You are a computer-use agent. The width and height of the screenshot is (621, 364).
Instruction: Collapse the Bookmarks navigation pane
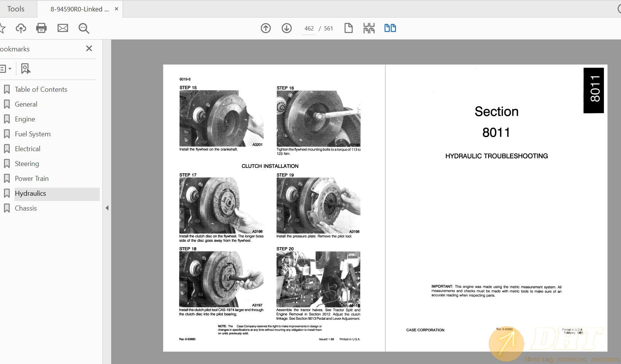[x=107, y=208]
